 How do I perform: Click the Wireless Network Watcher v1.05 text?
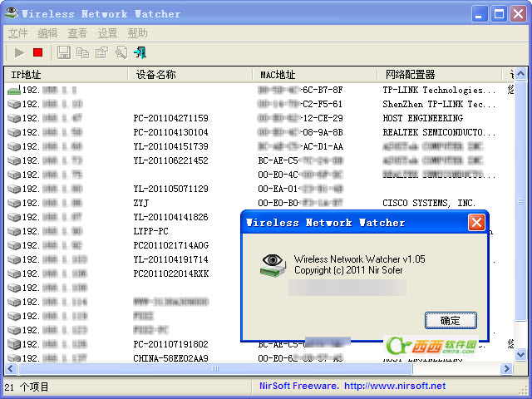[360, 259]
